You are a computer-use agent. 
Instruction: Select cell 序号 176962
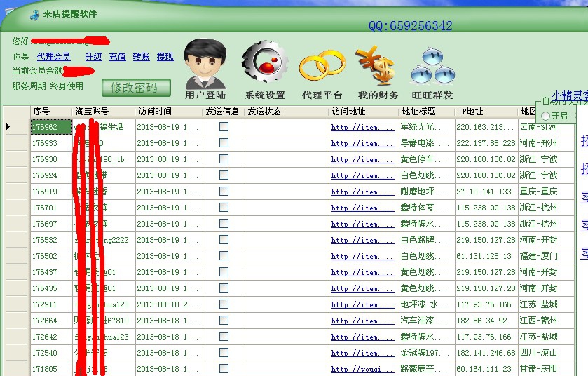point(51,127)
